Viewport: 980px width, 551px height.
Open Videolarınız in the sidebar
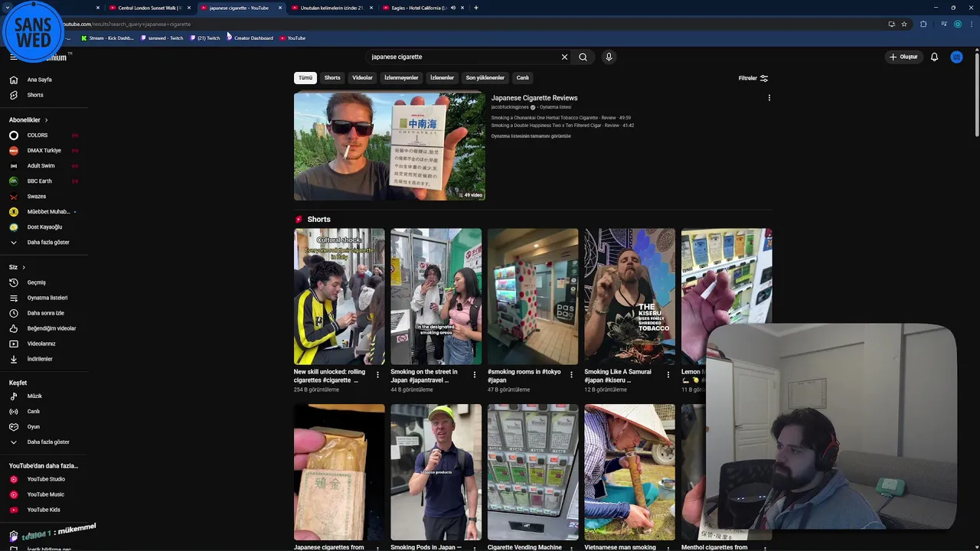42,344
